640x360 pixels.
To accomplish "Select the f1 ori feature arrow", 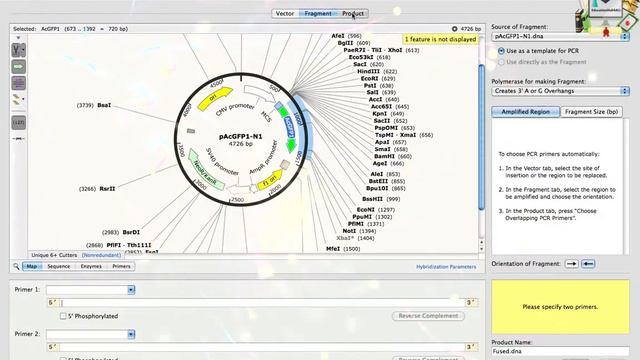I will pyautogui.click(x=270, y=180).
